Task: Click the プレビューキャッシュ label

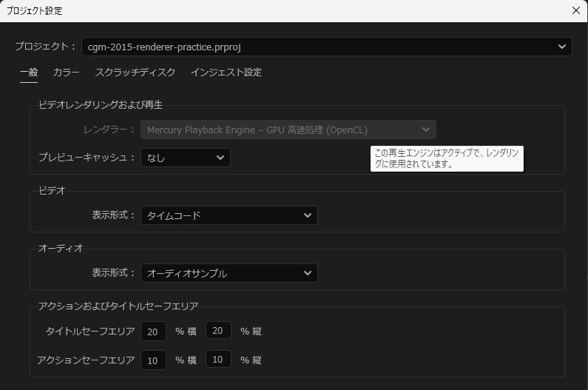Action: point(87,158)
